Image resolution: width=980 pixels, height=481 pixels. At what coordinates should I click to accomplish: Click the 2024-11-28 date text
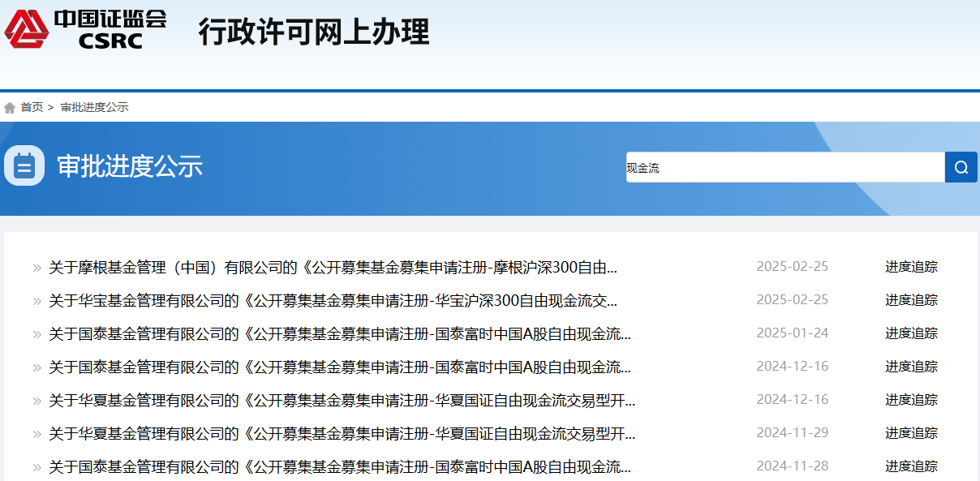pos(793,466)
